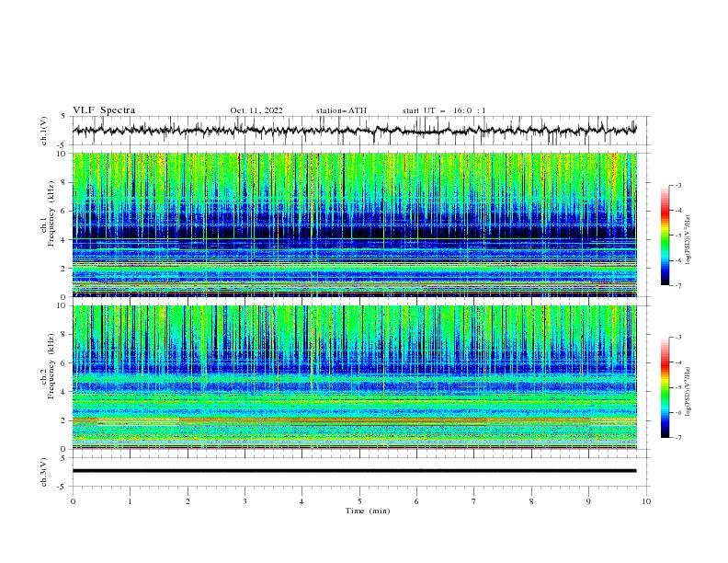The image size is (728, 563).
Task: Click the ch.3 flat waveform trace
Action: [x=354, y=471]
